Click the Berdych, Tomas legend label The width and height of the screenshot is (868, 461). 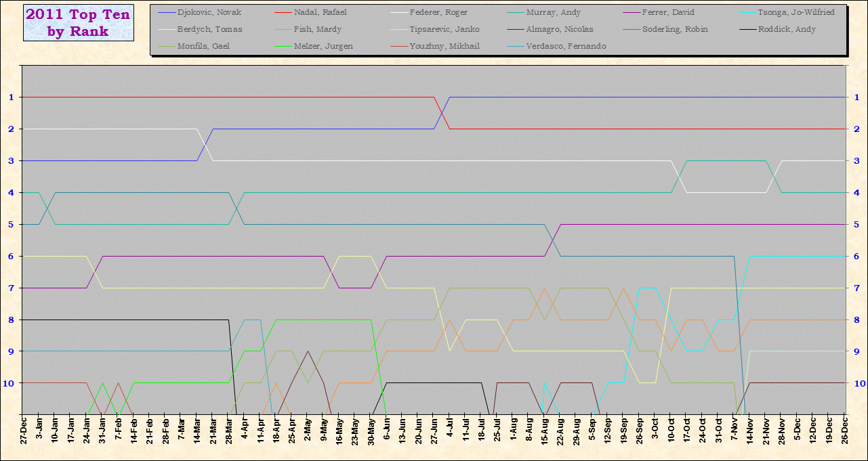[x=209, y=29]
